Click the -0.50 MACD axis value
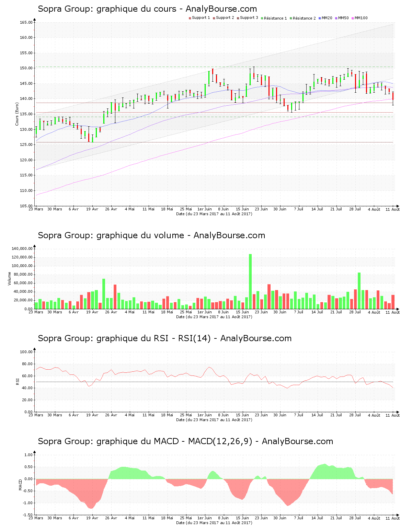 28,491
